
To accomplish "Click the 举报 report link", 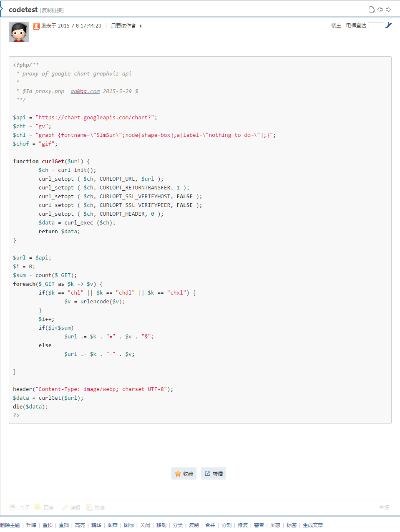I will (384, 507).
